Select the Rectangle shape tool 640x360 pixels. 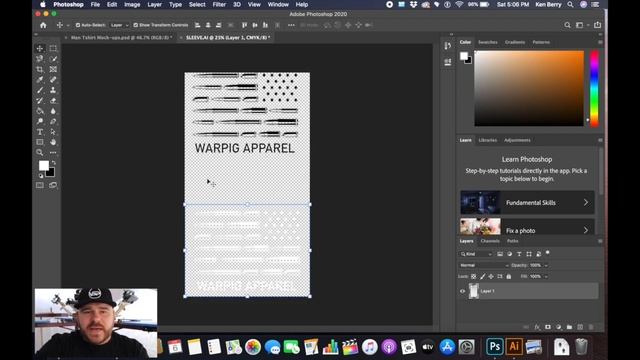point(40,142)
